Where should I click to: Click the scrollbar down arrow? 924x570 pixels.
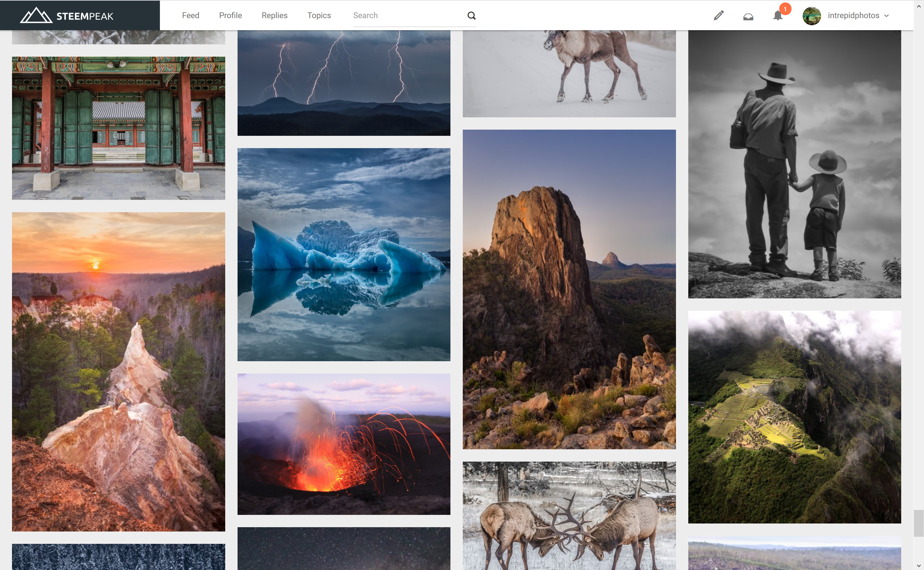click(x=918, y=565)
